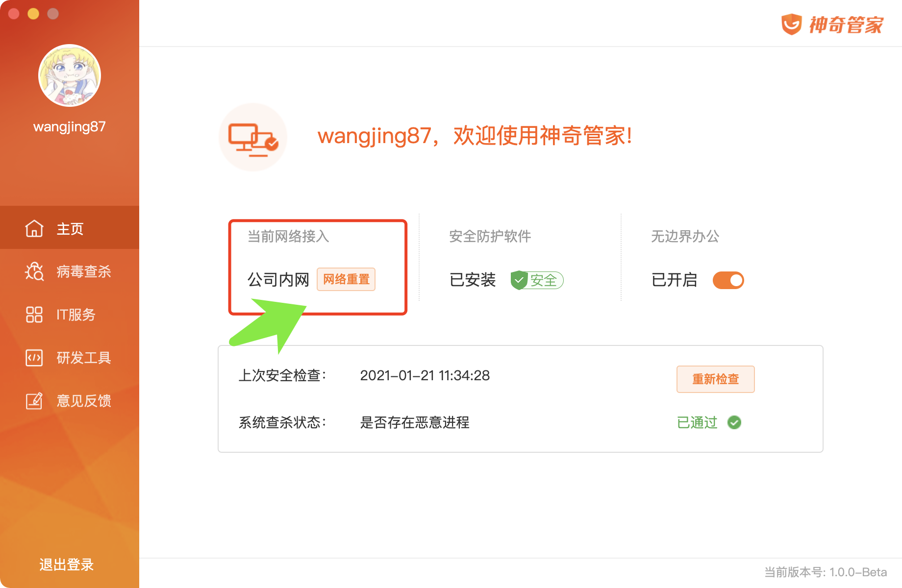Image resolution: width=902 pixels, height=588 pixels.
Task: Disable the 无边界办公 toggle switch
Action: pyautogui.click(x=728, y=280)
